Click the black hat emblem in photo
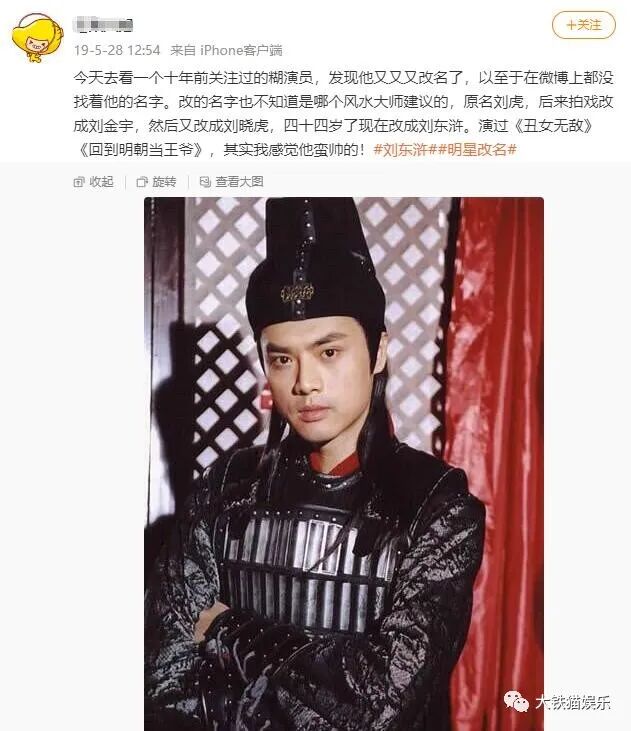Screen dimensions: 631x731 [x=297, y=293]
